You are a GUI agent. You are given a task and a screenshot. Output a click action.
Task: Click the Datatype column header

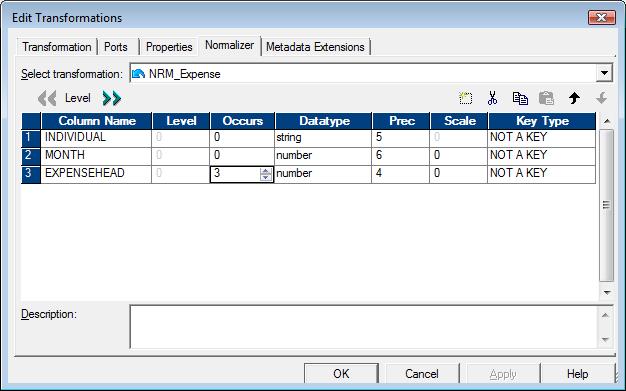[x=324, y=121]
